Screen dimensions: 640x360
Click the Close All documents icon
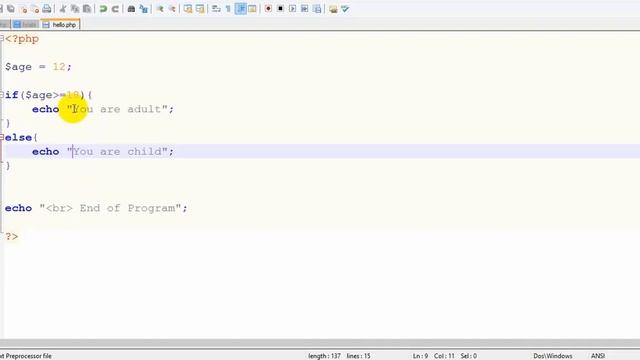point(35,9)
